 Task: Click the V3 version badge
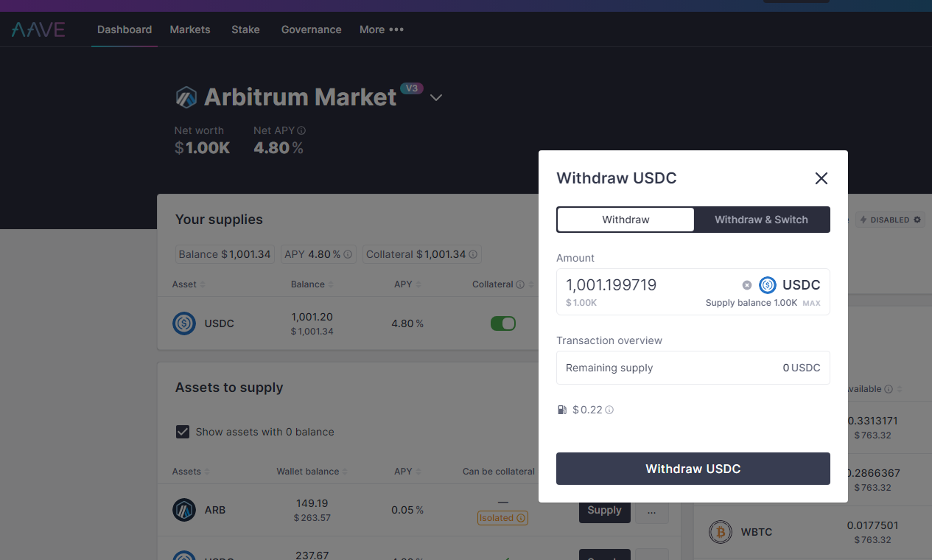(x=412, y=88)
